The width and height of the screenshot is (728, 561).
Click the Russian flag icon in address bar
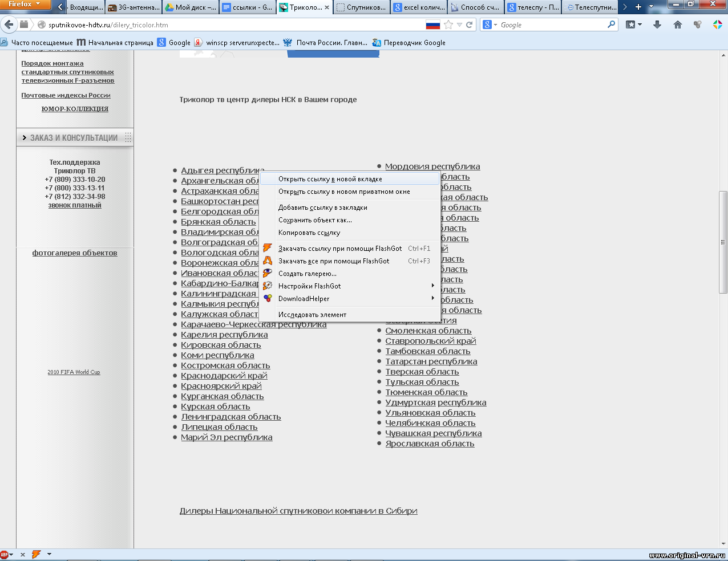[x=433, y=25]
